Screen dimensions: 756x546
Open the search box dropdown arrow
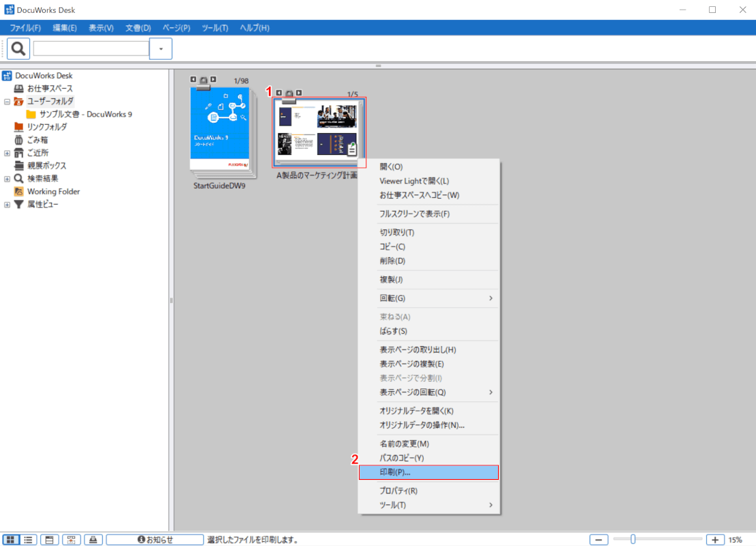(160, 49)
